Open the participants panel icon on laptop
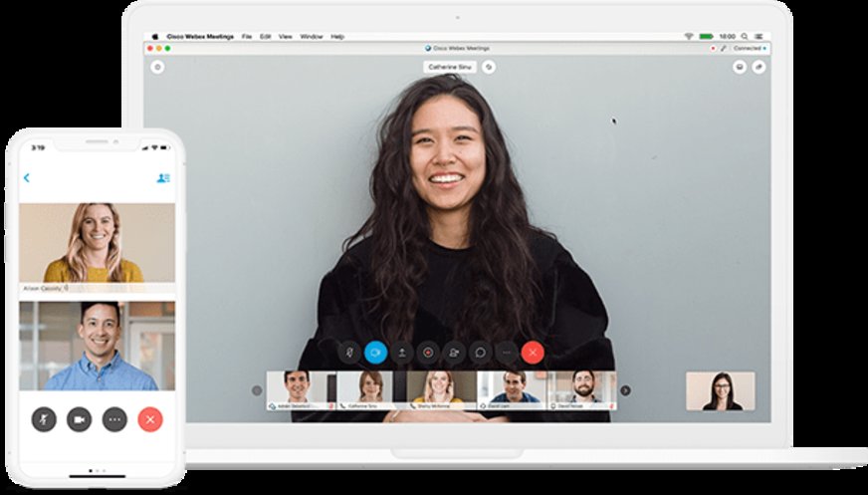Screen dimensions: 868x495 (x=454, y=352)
